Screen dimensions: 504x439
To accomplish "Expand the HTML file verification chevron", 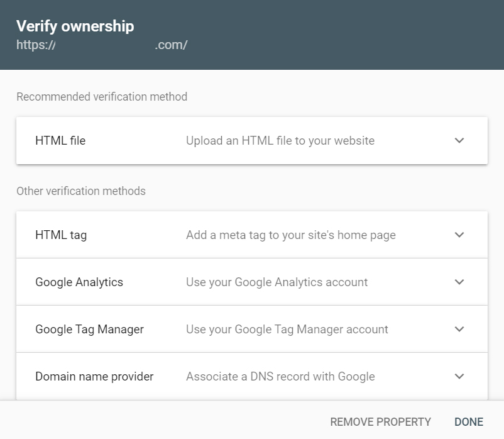I will click(x=459, y=140).
